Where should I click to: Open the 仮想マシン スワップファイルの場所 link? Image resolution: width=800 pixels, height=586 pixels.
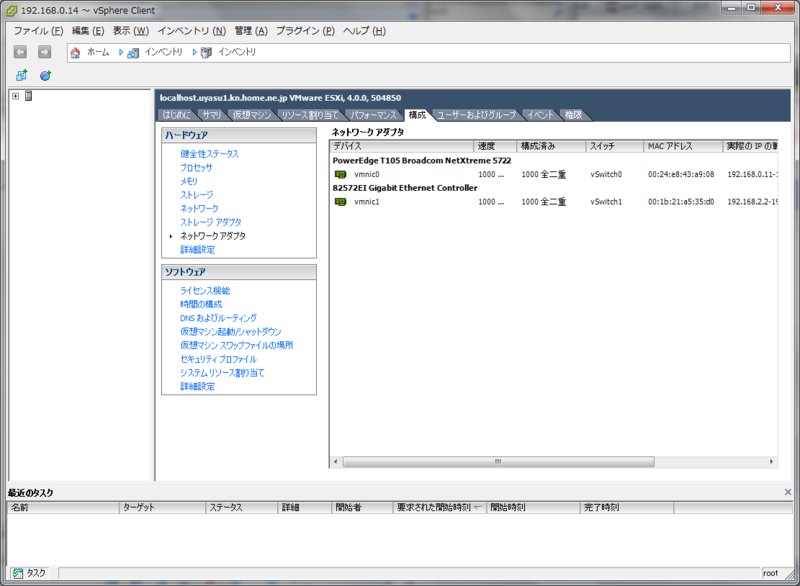tap(237, 346)
